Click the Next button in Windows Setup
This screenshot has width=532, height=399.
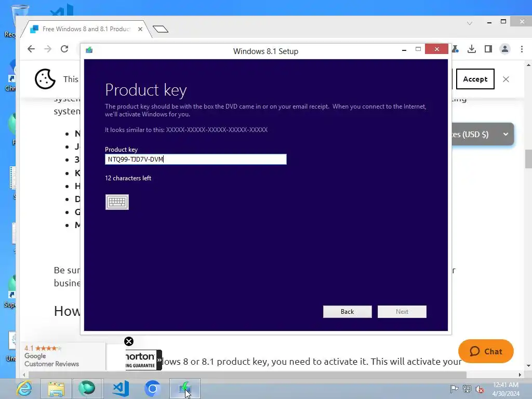[402, 312]
